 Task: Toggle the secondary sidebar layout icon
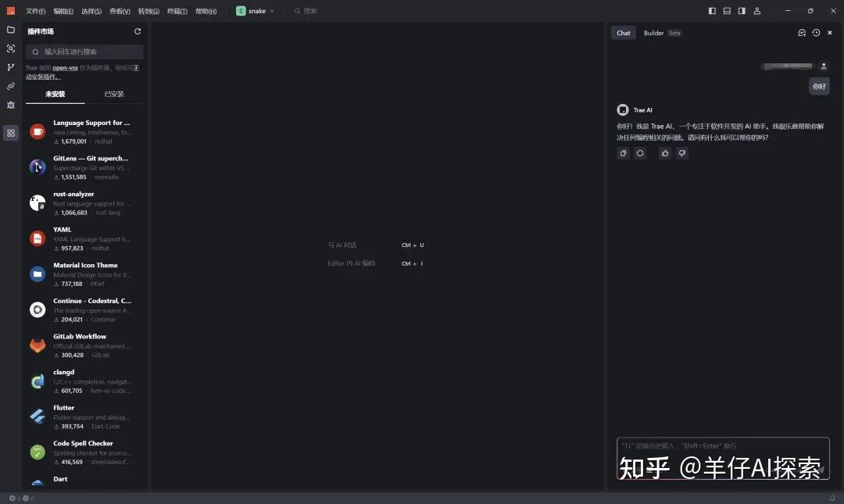[741, 10]
